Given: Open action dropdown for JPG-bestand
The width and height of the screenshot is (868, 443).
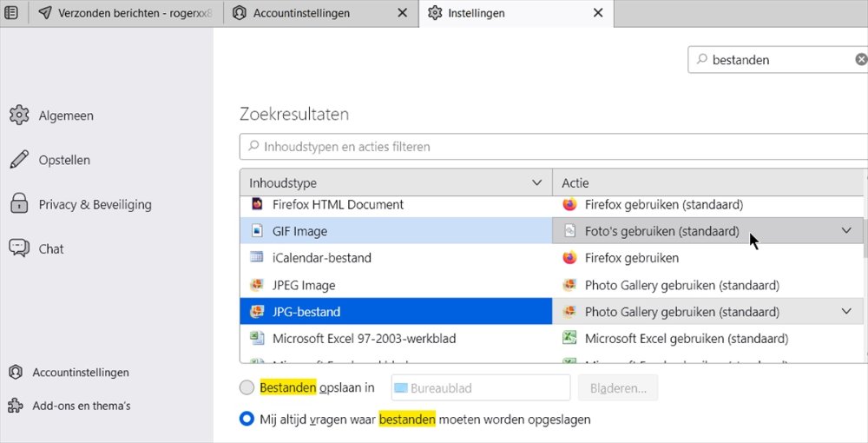Looking at the screenshot, I should tap(846, 312).
